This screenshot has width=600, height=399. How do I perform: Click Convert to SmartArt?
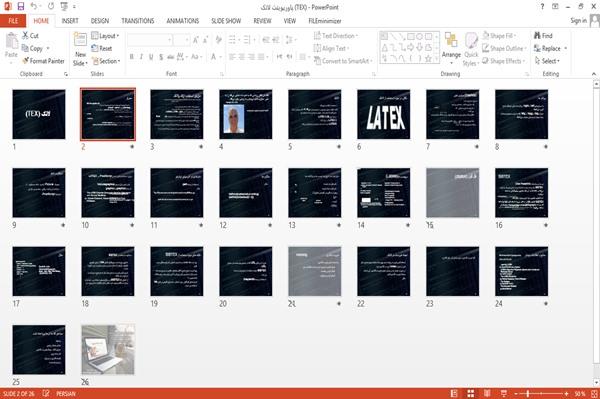(342, 61)
